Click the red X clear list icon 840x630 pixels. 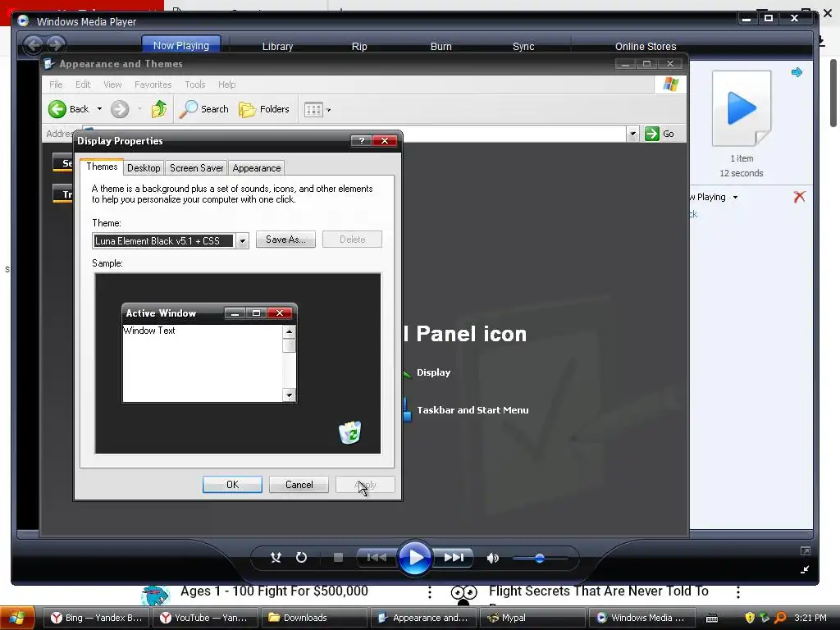[x=799, y=197]
